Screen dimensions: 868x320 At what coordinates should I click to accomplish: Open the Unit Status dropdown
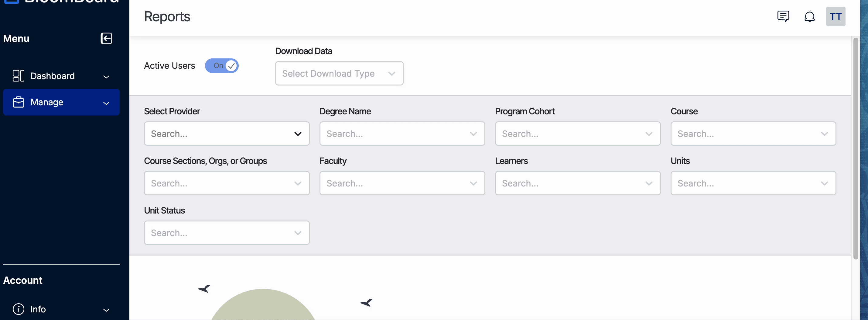point(227,233)
